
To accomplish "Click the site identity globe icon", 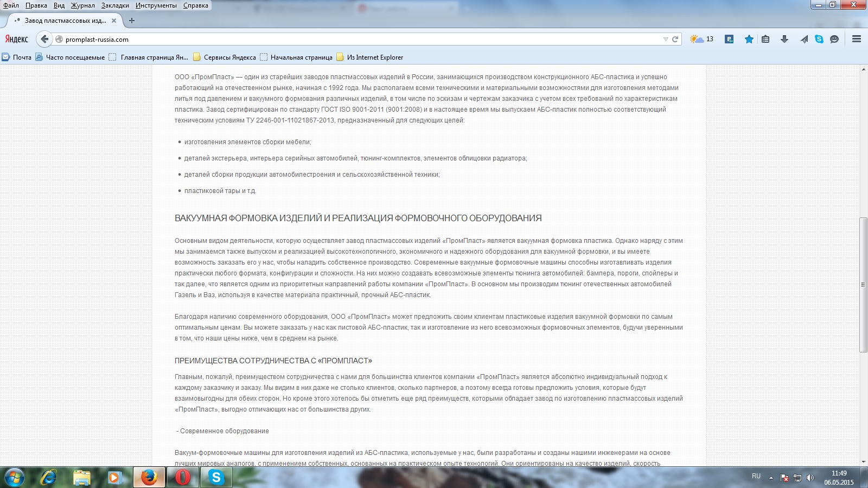I will pyautogui.click(x=59, y=39).
